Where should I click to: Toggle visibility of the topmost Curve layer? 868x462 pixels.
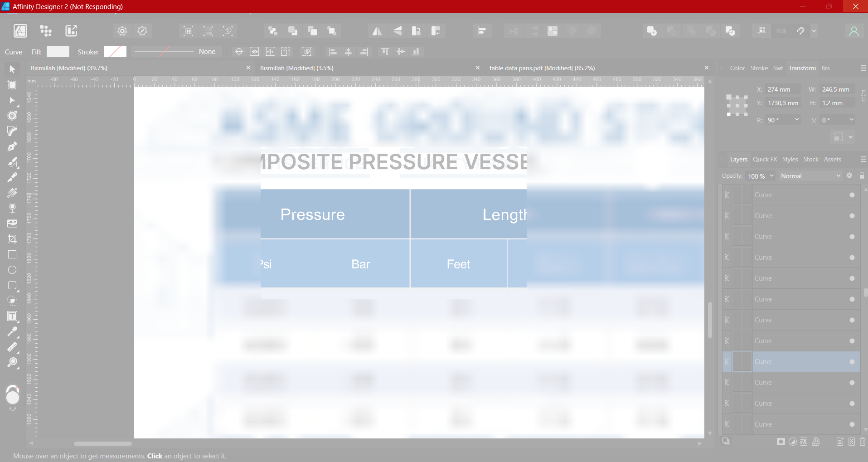click(x=852, y=195)
